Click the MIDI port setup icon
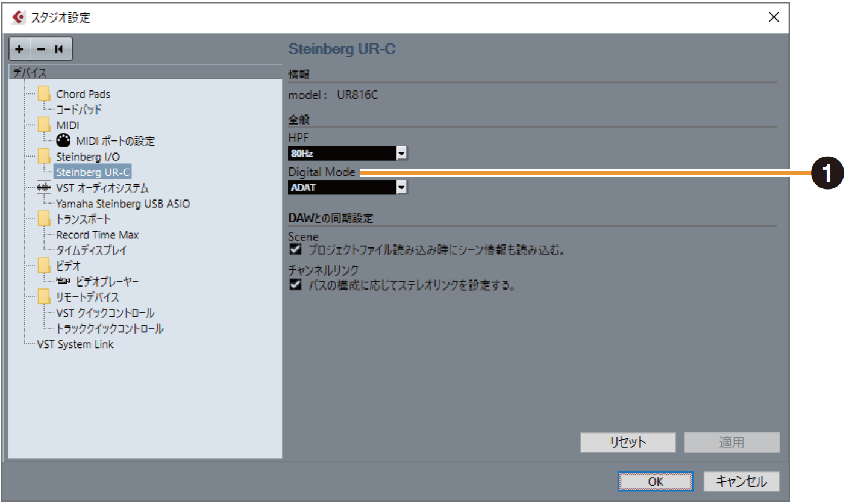The image size is (846, 504). 63,141
